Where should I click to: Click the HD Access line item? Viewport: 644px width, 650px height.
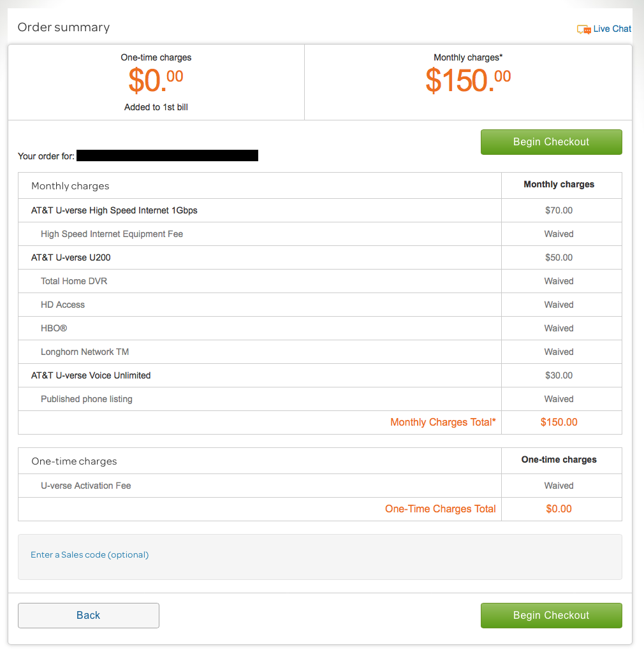pyautogui.click(x=62, y=305)
